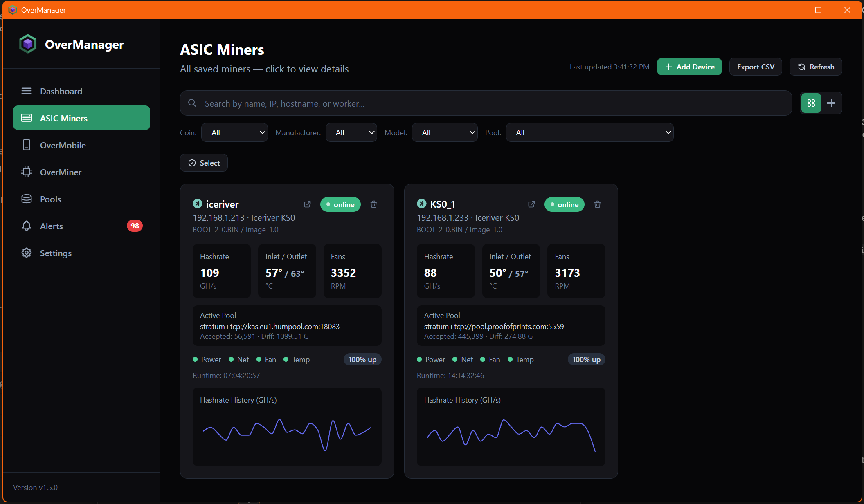The height and width of the screenshot is (504, 864).
Task: Delete the iceriver miner
Action: [x=373, y=204]
